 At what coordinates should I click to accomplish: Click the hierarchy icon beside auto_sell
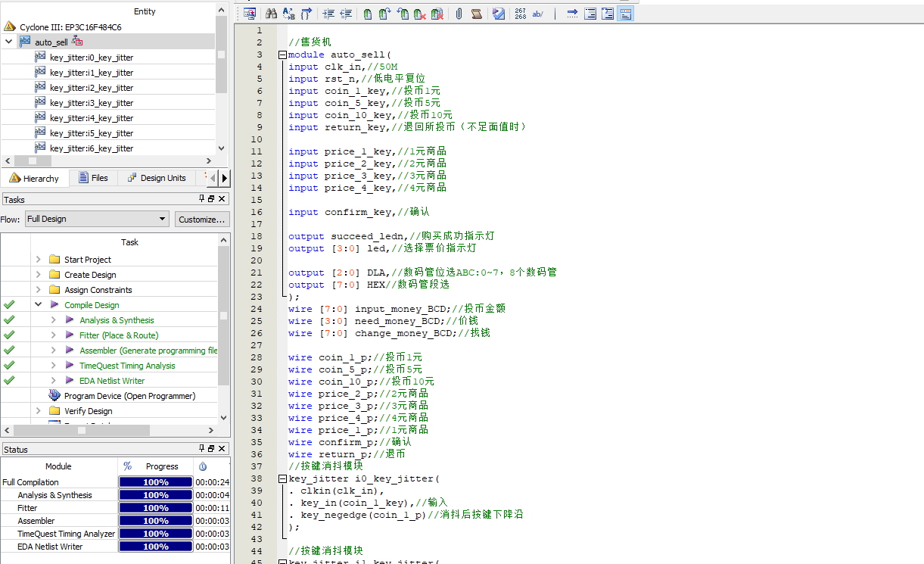(x=77, y=42)
